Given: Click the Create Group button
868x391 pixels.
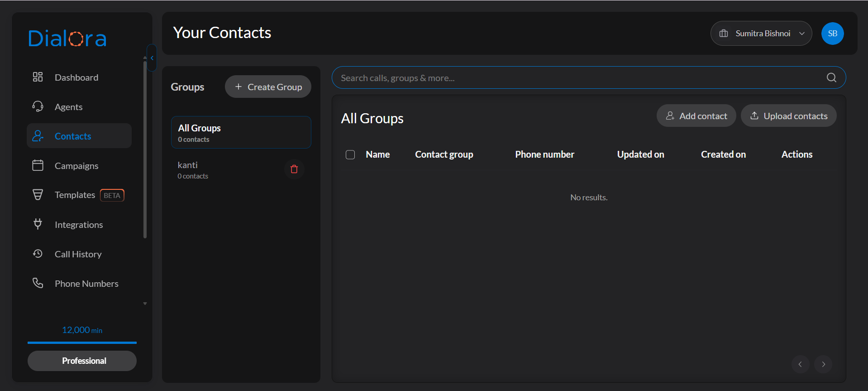Looking at the screenshot, I should [x=268, y=87].
